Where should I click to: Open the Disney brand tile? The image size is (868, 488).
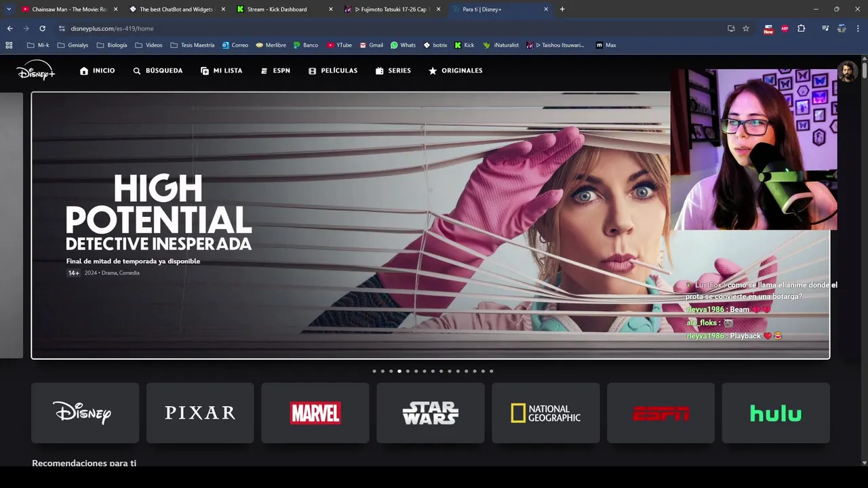tap(85, 413)
